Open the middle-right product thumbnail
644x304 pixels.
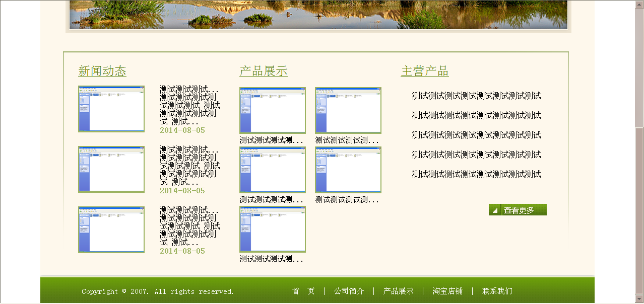coord(348,170)
